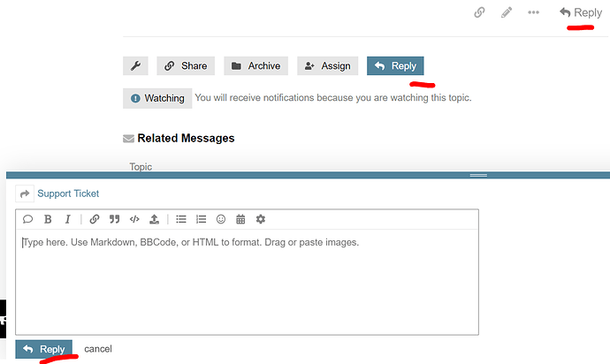
Task: Show more post actions via the ellipsis icon
Action: click(x=533, y=12)
